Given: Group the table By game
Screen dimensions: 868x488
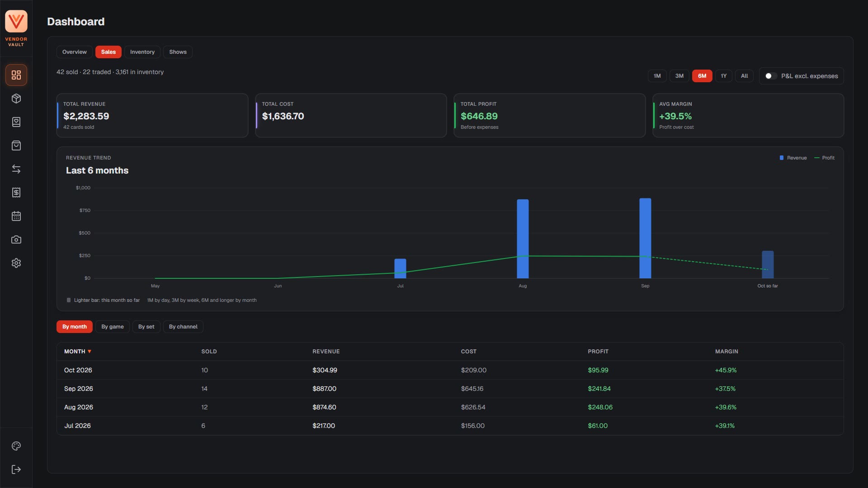Looking at the screenshot, I should click(x=113, y=327).
